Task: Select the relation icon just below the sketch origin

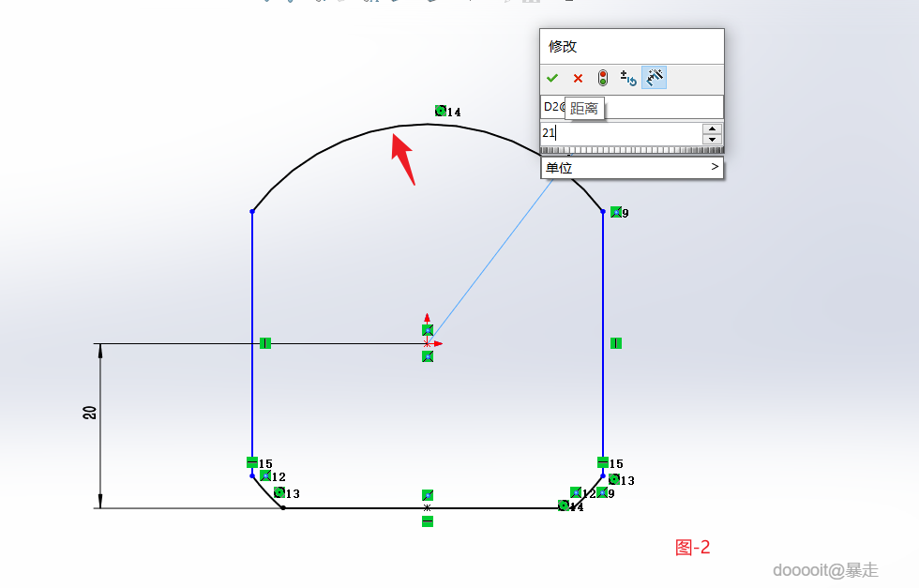Action: [428, 356]
